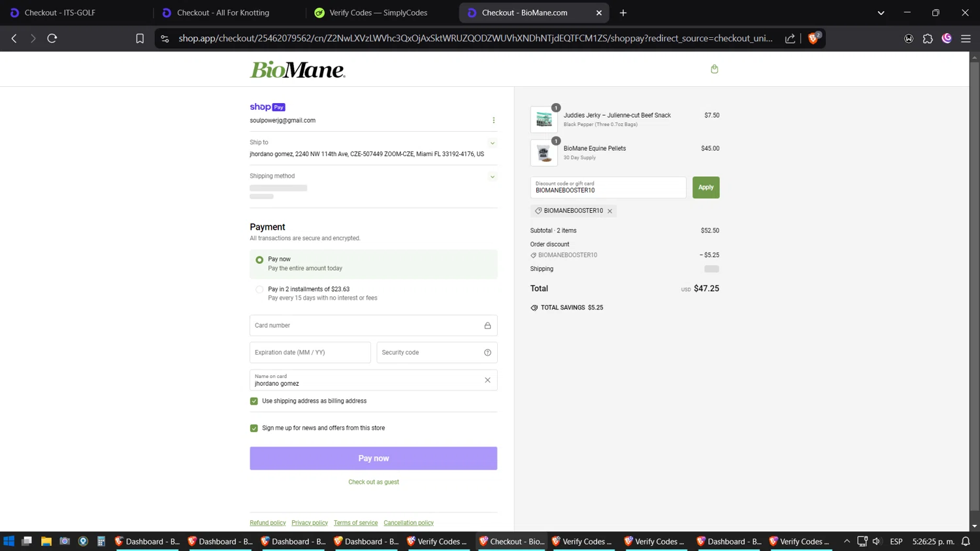Click the ESP language indicator

click(x=896, y=541)
